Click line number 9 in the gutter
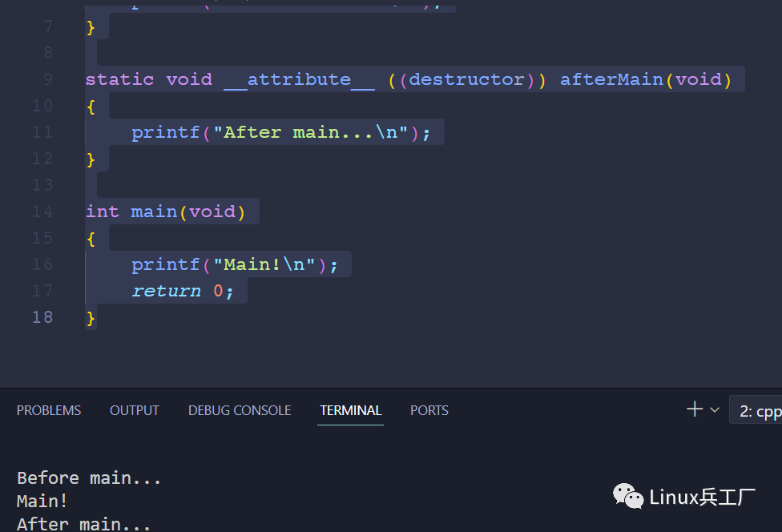Image resolution: width=782 pixels, height=532 pixels. (48, 79)
